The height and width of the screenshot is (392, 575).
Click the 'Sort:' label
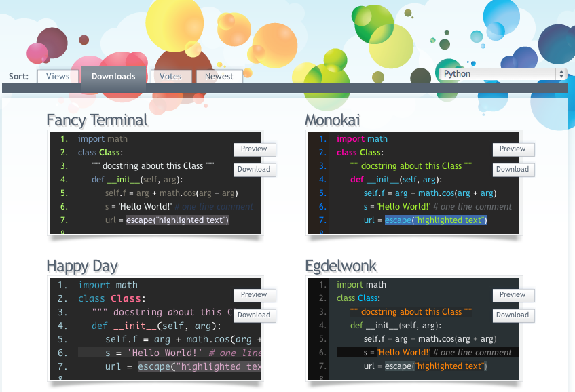coord(19,76)
